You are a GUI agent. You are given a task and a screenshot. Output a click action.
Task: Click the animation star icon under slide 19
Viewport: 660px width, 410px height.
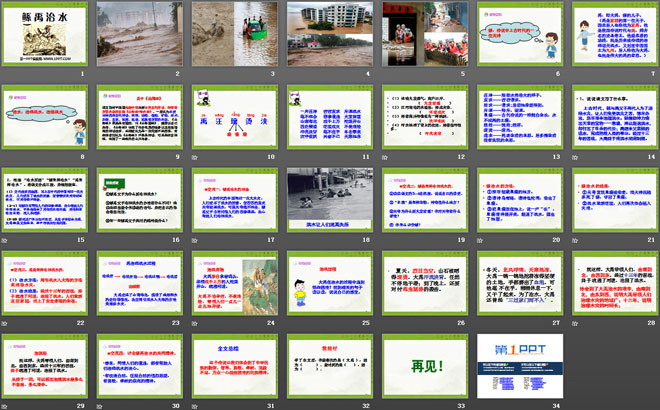384,240
